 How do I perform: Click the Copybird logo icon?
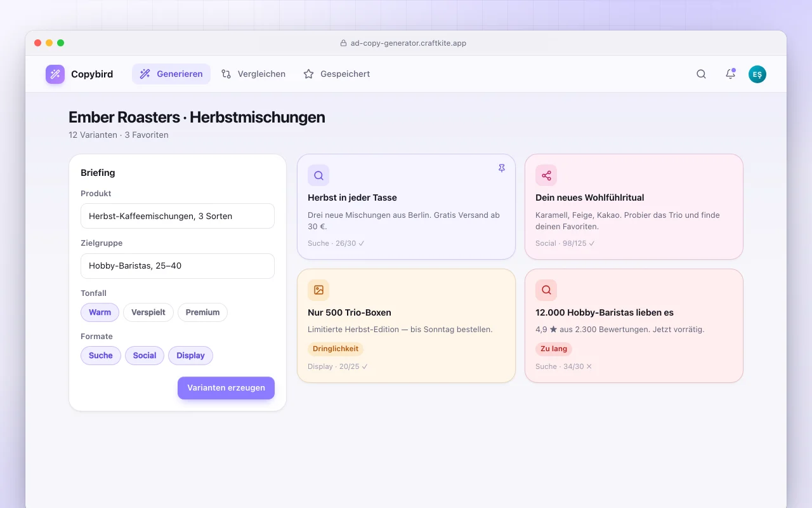click(x=55, y=74)
